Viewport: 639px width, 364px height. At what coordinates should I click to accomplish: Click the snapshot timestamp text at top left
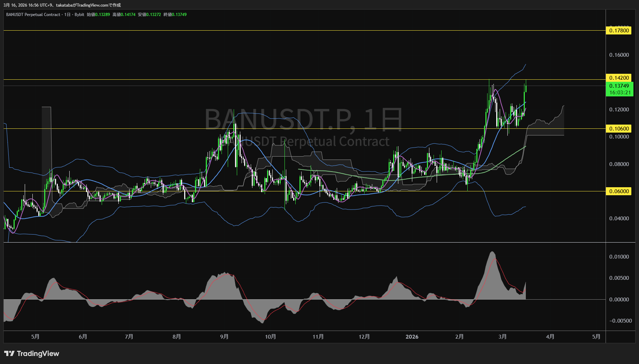(62, 5)
